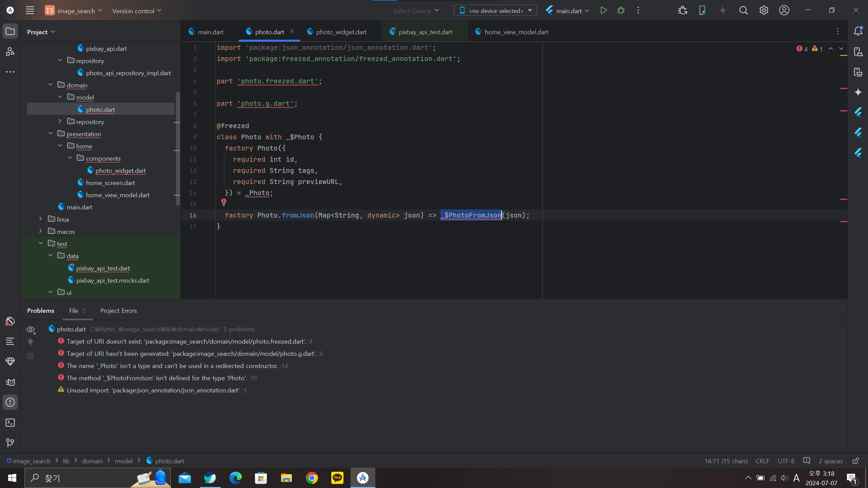Toggle the problems view eye options

[31, 329]
